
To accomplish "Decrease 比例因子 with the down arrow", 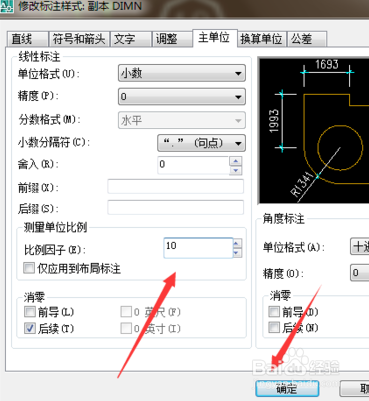I will 237,253.
